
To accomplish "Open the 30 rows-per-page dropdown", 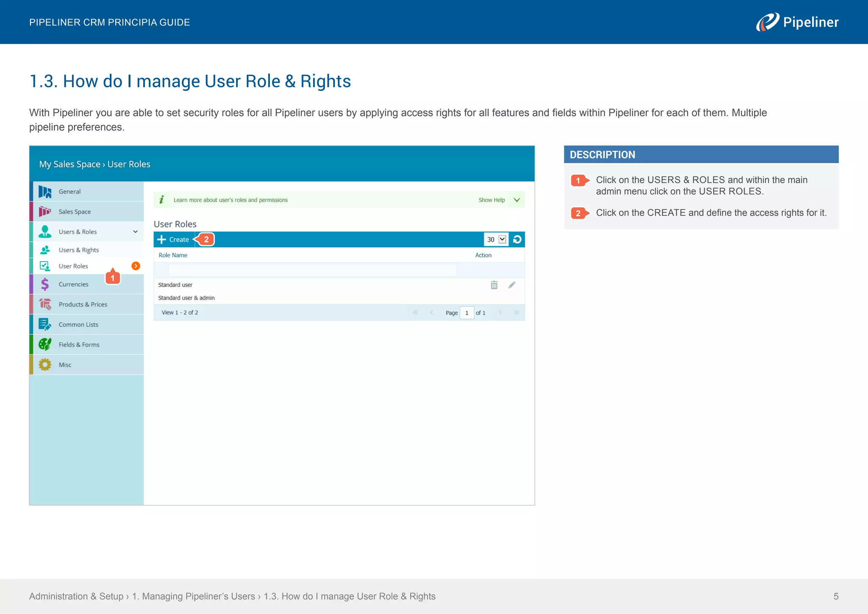I will pyautogui.click(x=496, y=240).
